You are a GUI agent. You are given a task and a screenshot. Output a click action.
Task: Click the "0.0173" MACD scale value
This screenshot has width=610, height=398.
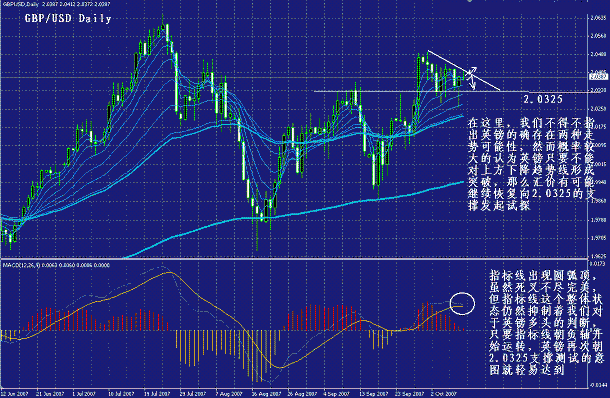598,264
